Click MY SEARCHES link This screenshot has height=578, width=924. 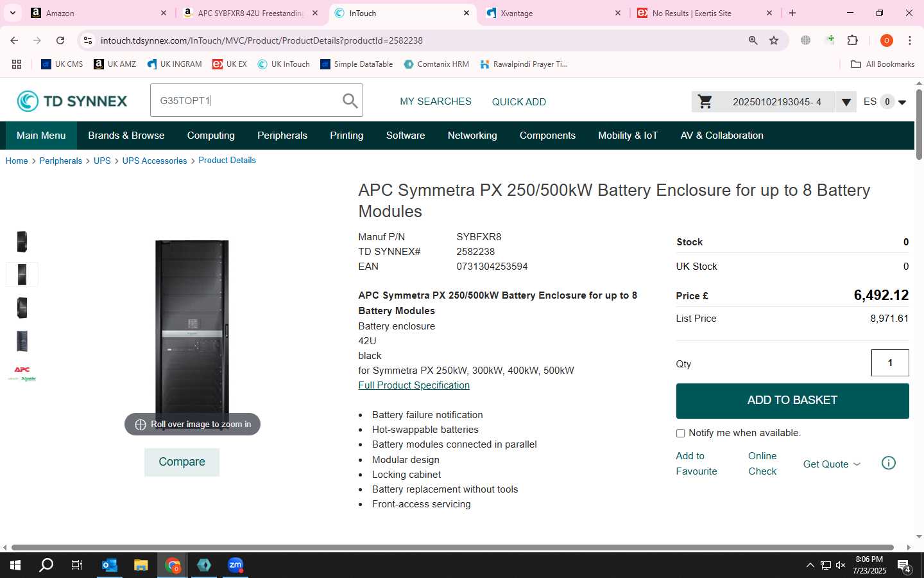click(x=436, y=101)
